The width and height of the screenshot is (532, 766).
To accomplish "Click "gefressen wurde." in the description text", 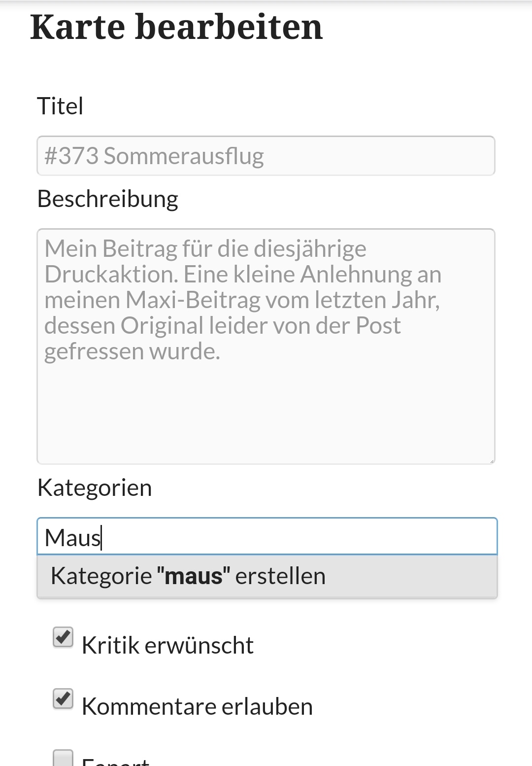I will coord(132,351).
